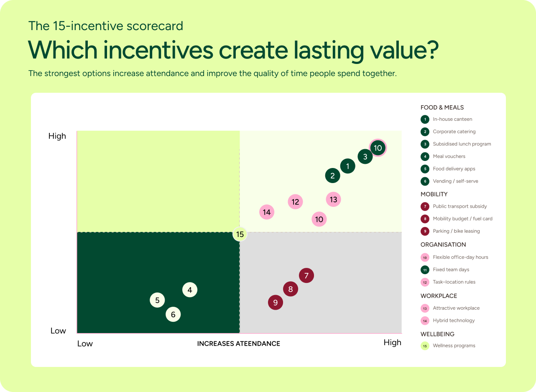
Task: Click legend swatch 11 for Fixed team days
Action: coord(425,270)
